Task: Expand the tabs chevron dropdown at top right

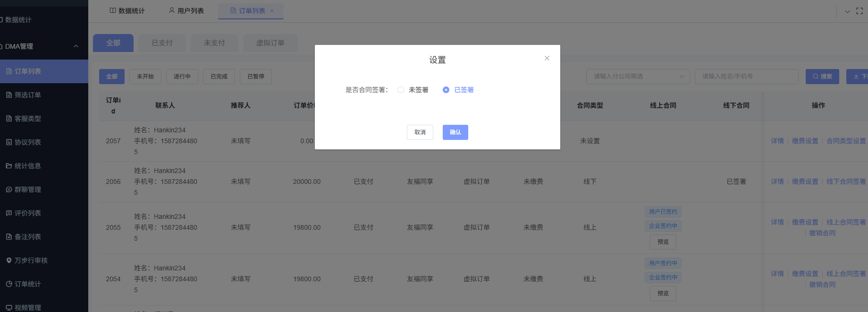Action: (x=847, y=11)
